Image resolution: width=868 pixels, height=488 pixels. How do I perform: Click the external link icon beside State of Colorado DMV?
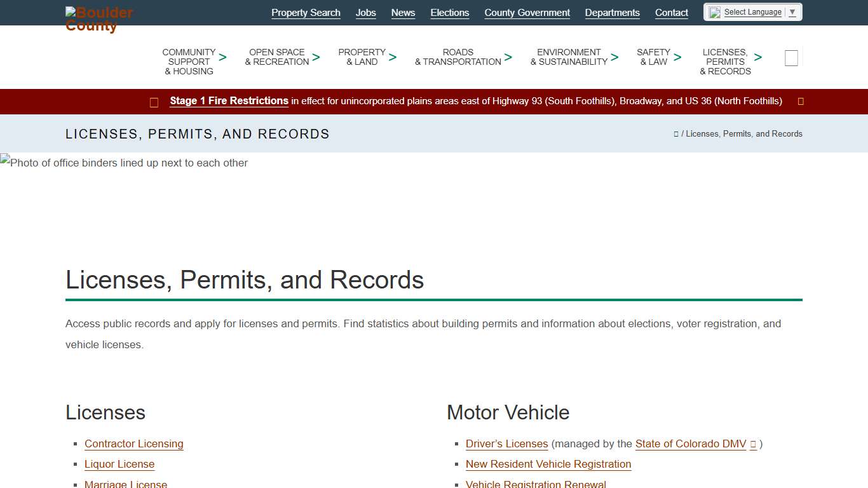coord(753,444)
